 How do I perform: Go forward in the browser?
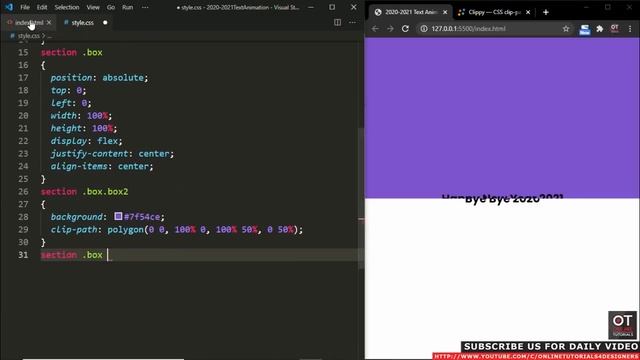(390, 29)
